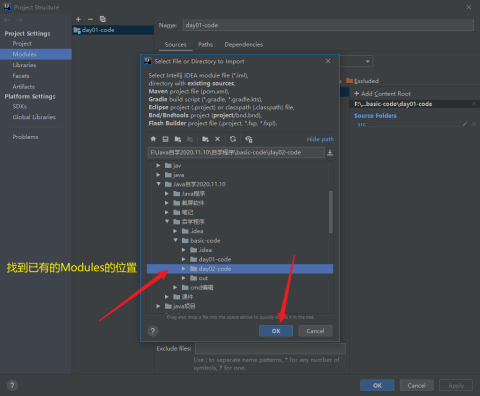Screen dimensions: 480x396
Task: Mark as Excluded folder icon
Action: (349, 81)
